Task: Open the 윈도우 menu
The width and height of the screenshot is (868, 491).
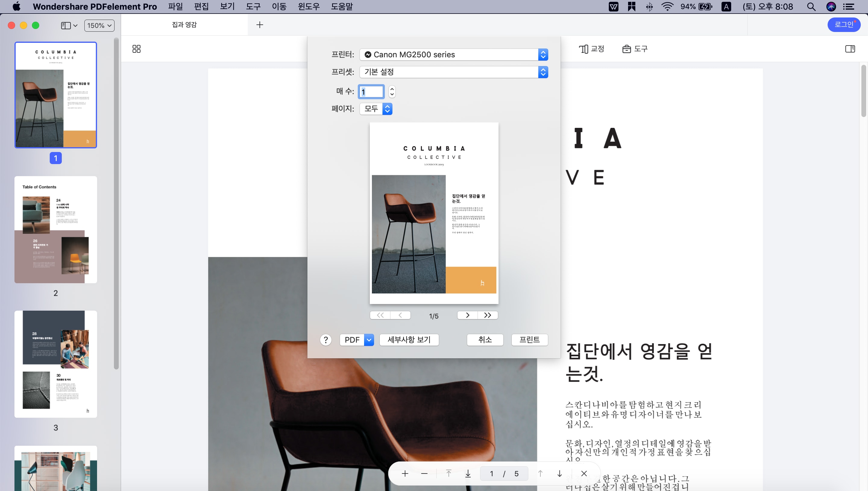Action: click(309, 6)
